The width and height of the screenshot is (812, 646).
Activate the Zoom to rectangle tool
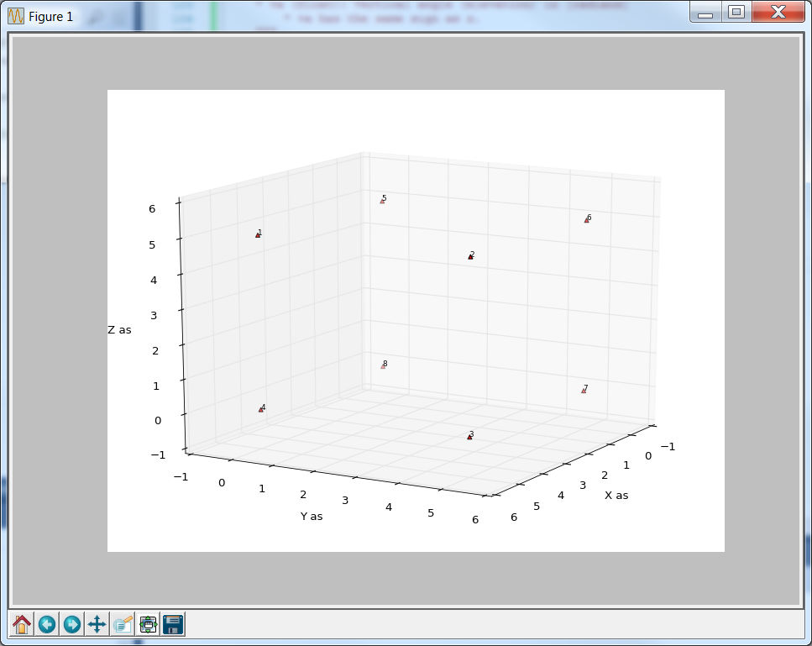coord(123,624)
